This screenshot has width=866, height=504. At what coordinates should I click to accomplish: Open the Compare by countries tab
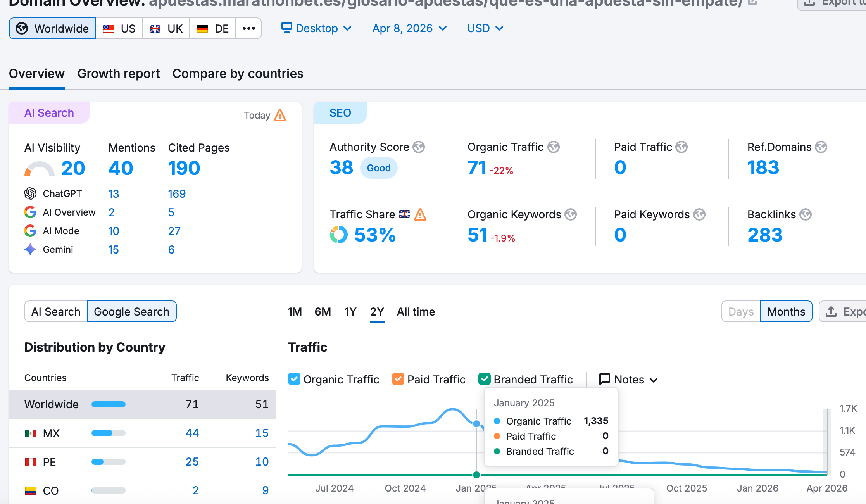(x=238, y=74)
